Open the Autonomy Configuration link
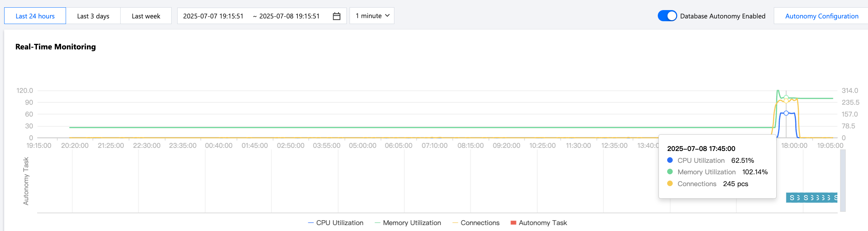 [822, 16]
